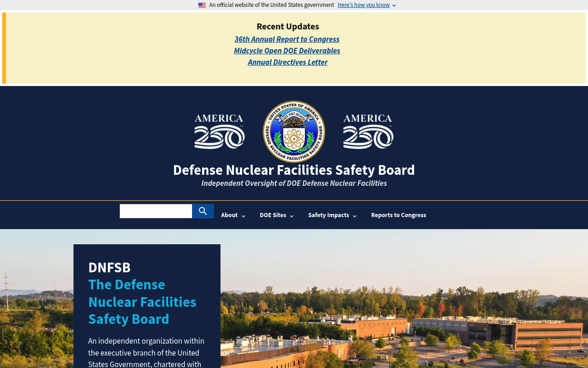Expand the DOE Sites menu
This screenshot has width=588, height=368.
[x=277, y=215]
